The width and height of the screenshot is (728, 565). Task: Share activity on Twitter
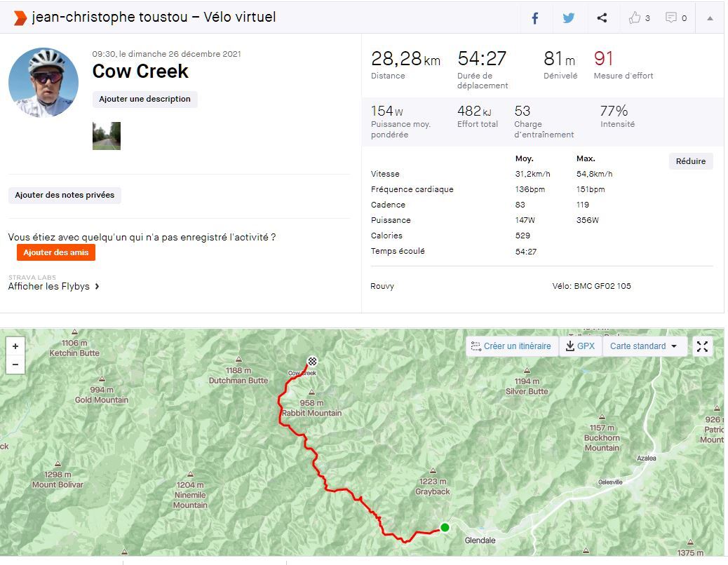568,18
